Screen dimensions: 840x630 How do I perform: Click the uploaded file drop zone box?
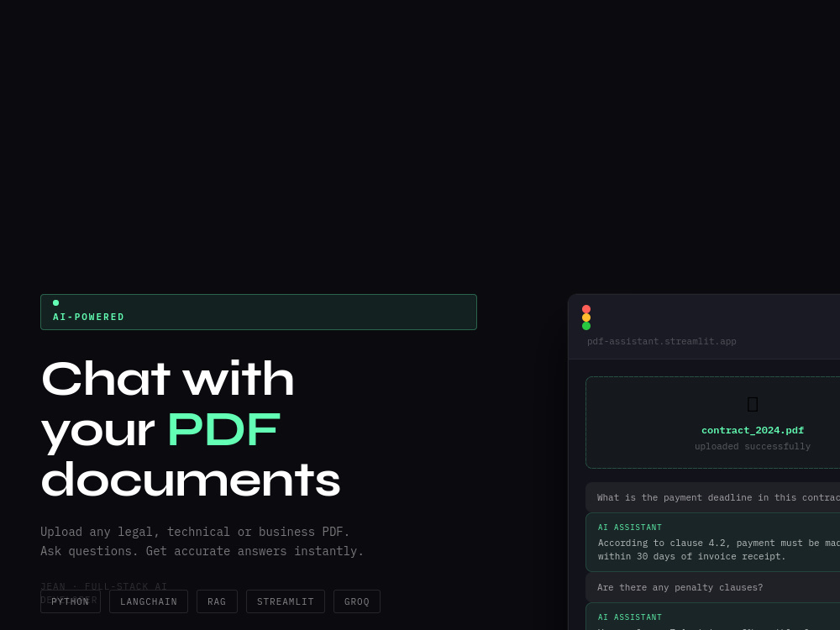point(712,423)
